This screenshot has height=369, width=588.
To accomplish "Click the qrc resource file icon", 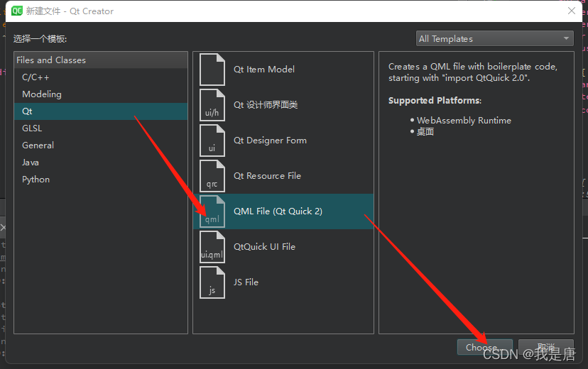I will pos(212,176).
